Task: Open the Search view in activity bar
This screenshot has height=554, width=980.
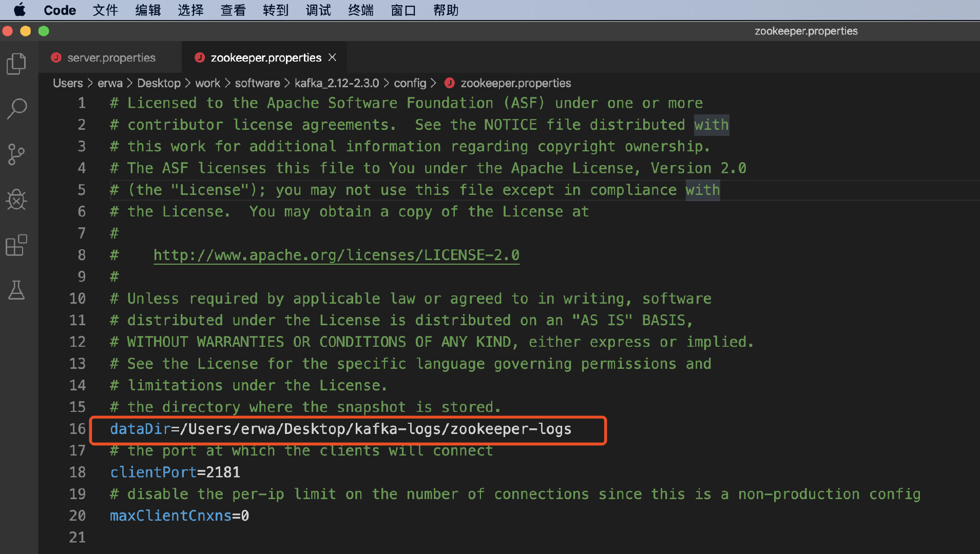Action: (x=16, y=109)
